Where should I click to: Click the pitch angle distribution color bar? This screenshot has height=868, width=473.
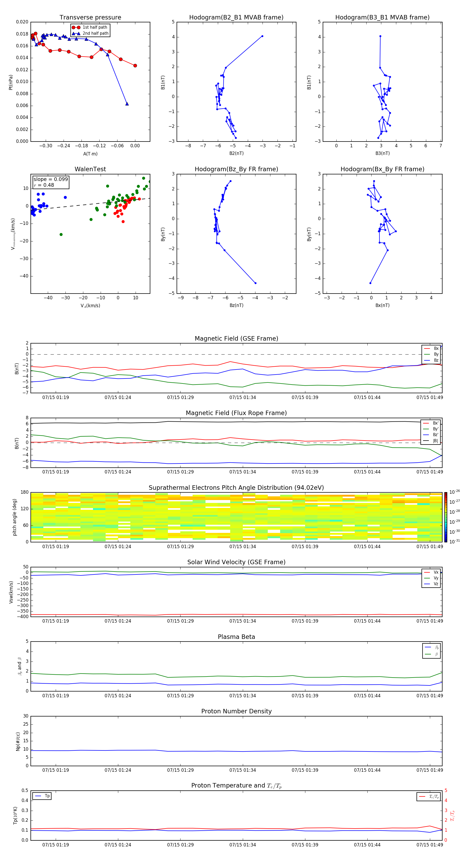445,517
